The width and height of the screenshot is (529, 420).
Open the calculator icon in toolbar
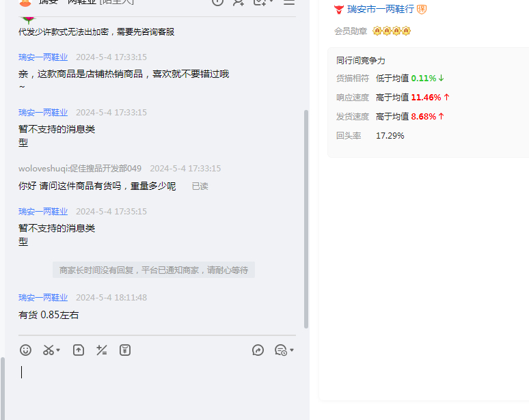pos(102,350)
